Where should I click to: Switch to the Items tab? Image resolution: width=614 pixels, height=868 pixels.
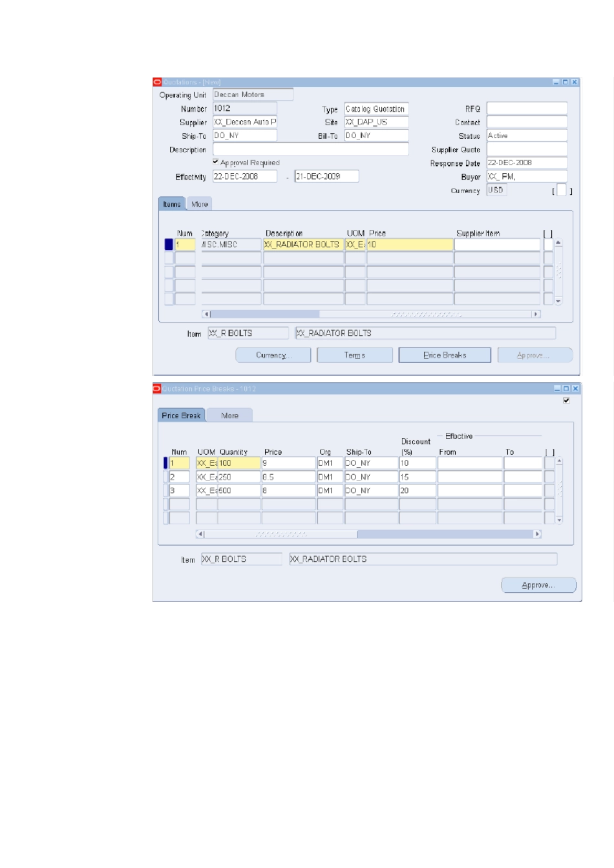point(172,204)
